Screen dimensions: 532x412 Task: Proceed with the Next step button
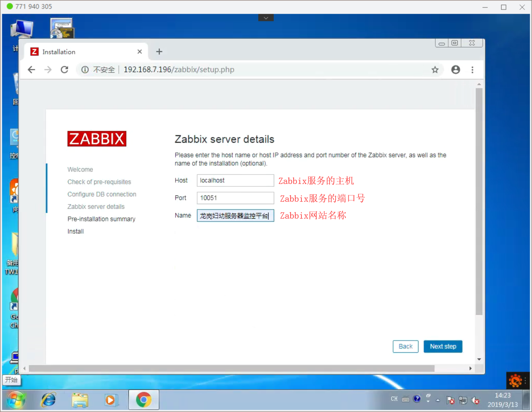pos(443,346)
